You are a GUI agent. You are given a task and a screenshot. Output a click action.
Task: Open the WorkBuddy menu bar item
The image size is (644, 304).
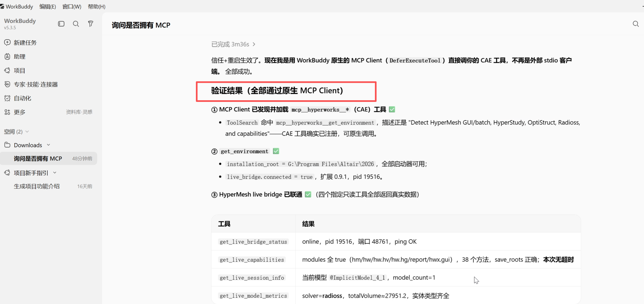(x=19, y=7)
